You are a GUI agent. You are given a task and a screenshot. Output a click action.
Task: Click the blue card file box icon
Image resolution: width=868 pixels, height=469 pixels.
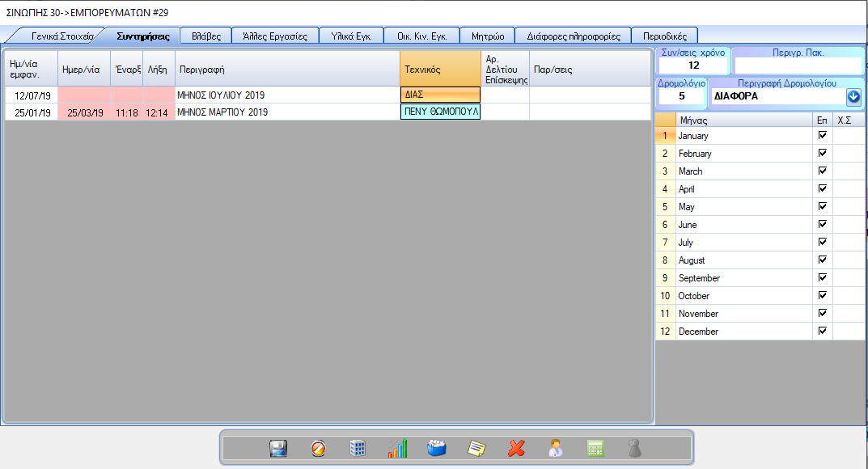point(437,449)
